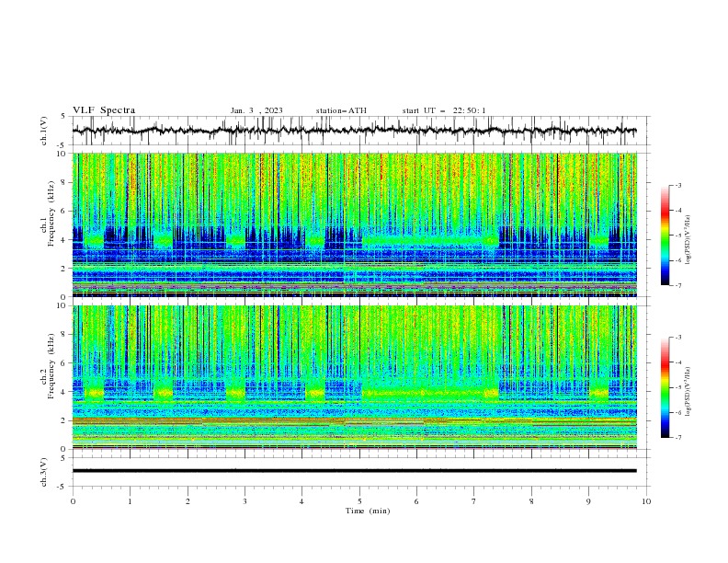Click the "-4" tick on ch.2 colorbar
This screenshot has width=728, height=563.
click(677, 362)
